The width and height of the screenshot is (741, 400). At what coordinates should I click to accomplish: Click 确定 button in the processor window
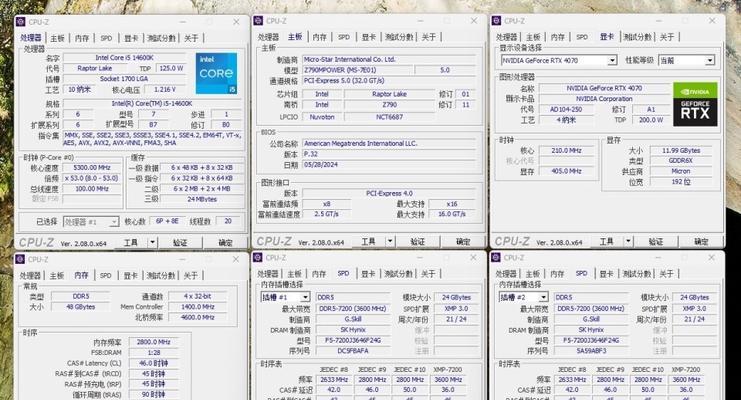click(x=225, y=243)
